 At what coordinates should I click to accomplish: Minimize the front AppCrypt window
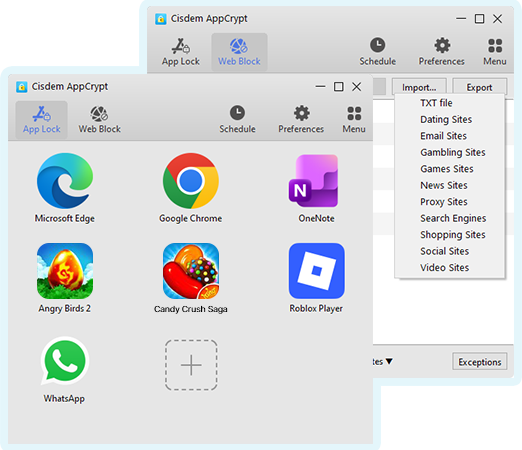pos(320,87)
